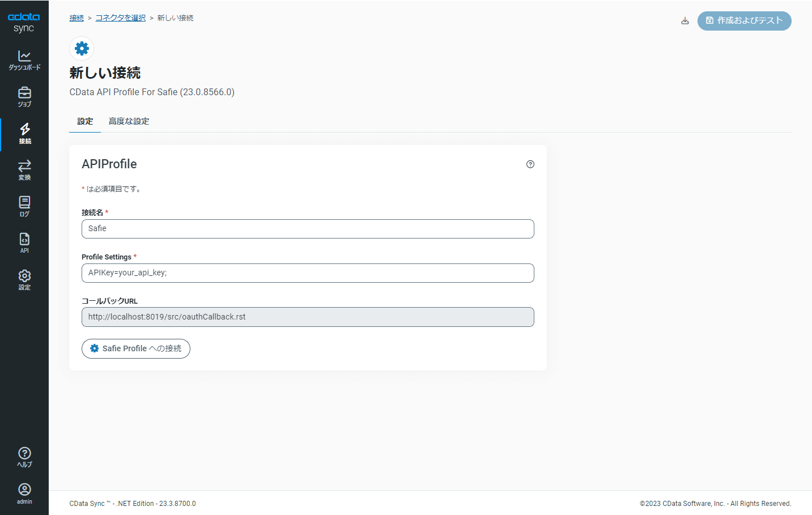Viewport: 812px width, 515px height.
Task: Follow the コネクタを選択 breadcrumb link
Action: (120, 18)
